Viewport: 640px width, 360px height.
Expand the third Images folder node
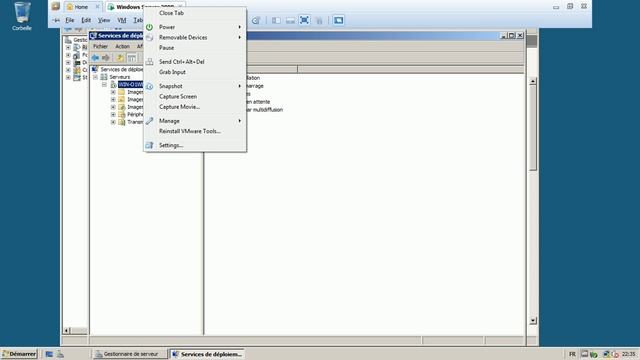tap(113, 107)
